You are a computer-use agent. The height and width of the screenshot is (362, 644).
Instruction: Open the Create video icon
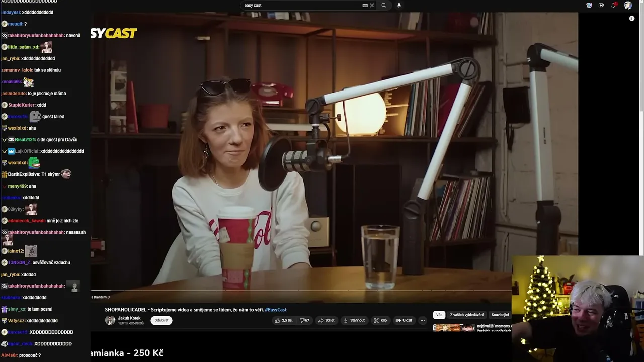point(601,5)
